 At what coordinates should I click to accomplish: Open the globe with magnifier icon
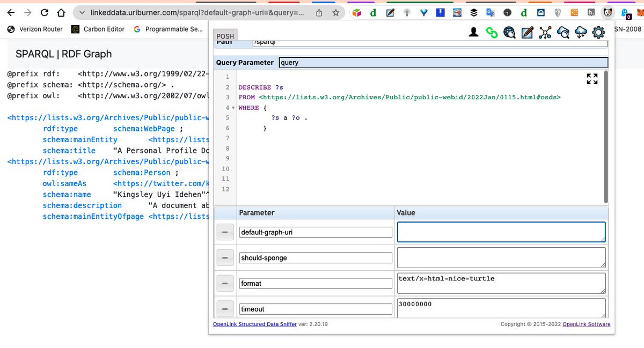(509, 33)
